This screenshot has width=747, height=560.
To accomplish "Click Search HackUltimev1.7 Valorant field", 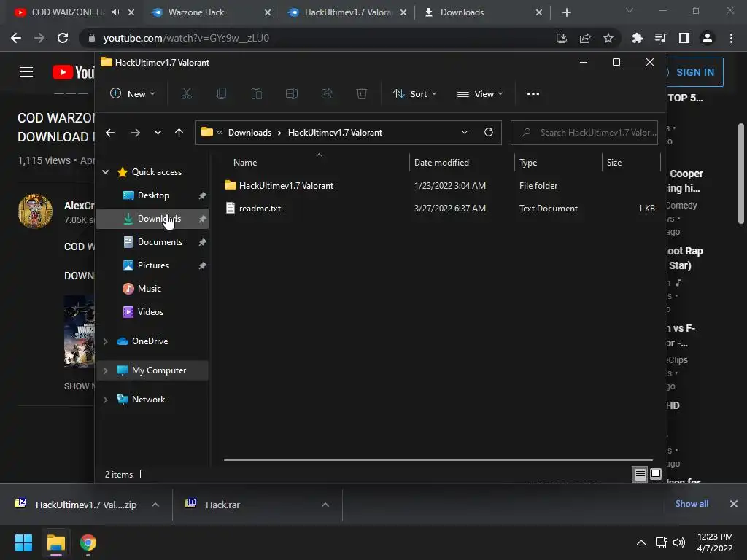I will point(584,133).
